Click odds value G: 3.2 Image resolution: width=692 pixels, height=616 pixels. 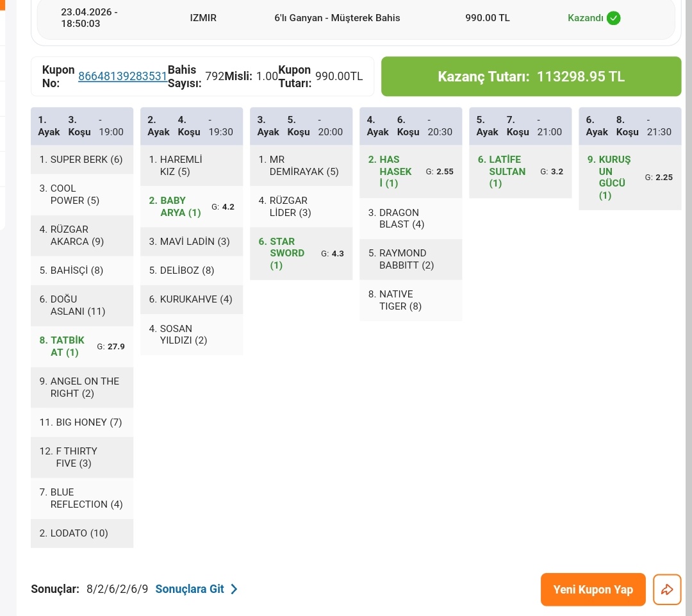coord(552,171)
